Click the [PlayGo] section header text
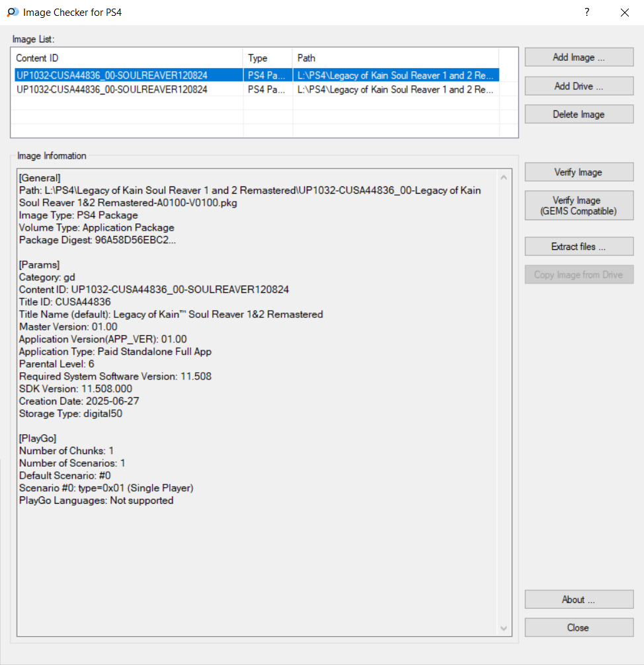 (38, 438)
